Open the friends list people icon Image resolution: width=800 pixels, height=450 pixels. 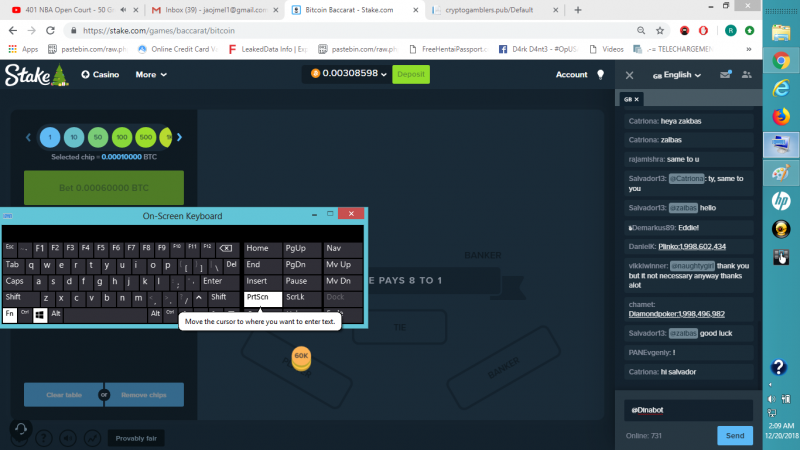(746, 74)
